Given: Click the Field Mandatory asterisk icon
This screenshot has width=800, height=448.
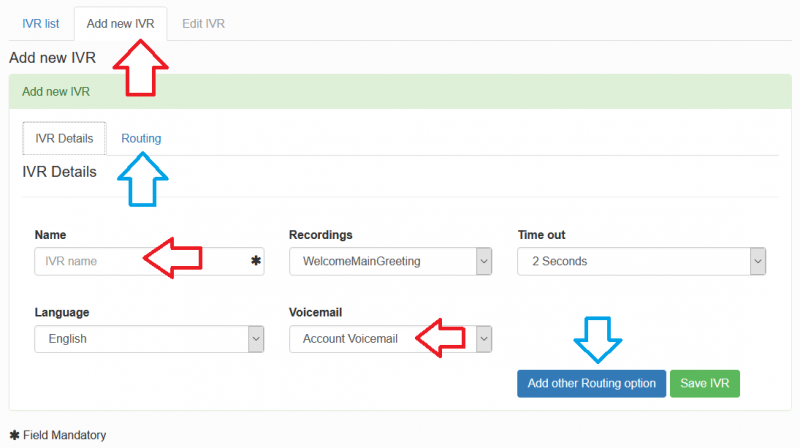Looking at the screenshot, I should click(14, 435).
